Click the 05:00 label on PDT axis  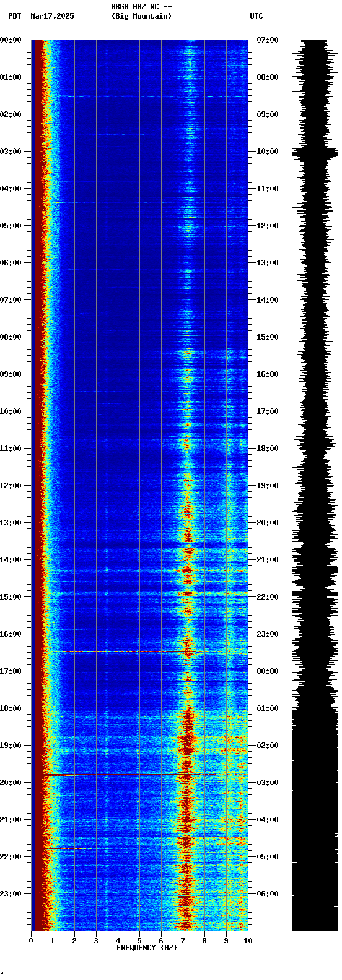pyautogui.click(x=11, y=226)
